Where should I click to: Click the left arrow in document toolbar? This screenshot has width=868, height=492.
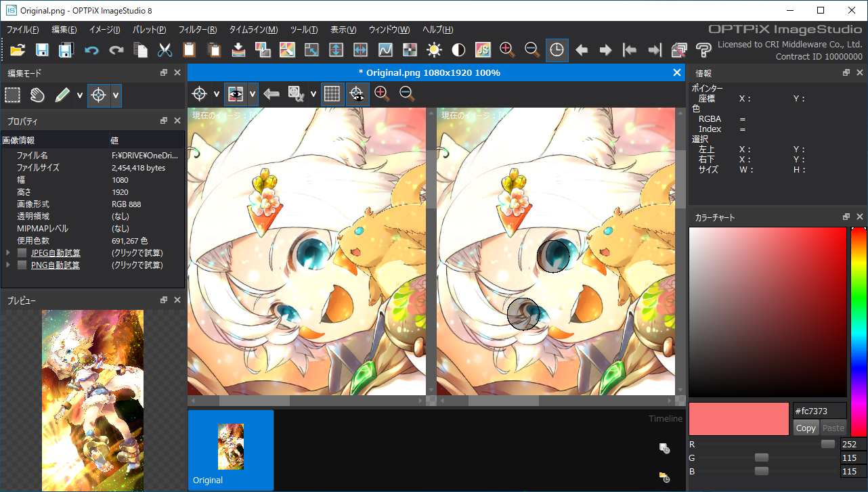pyautogui.click(x=272, y=94)
